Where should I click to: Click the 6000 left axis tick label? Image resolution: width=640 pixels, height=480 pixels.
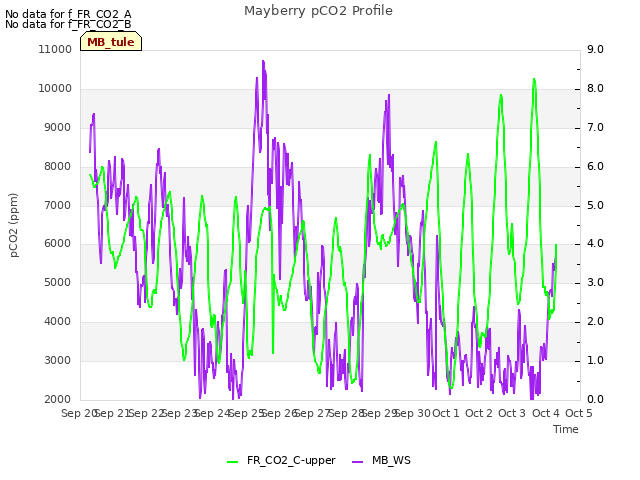58,244
